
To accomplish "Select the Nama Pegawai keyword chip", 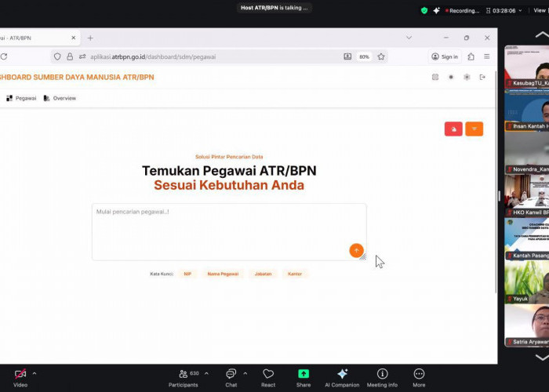I will click(223, 274).
